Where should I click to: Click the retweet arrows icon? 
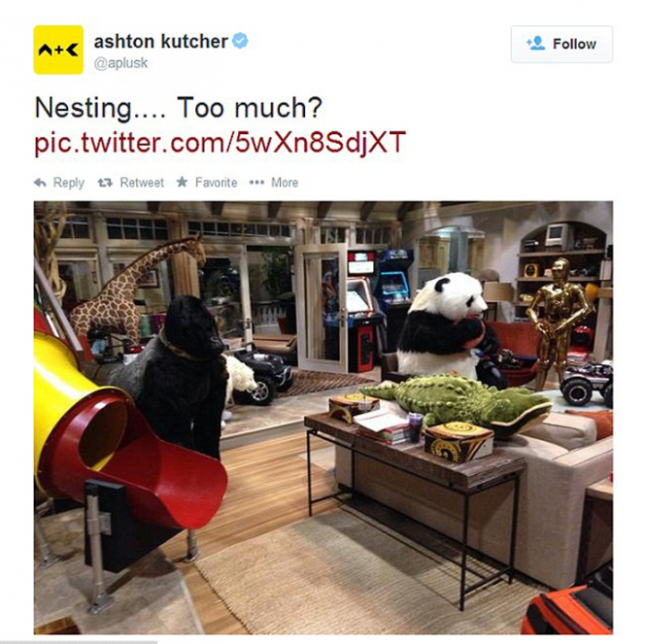(105, 183)
